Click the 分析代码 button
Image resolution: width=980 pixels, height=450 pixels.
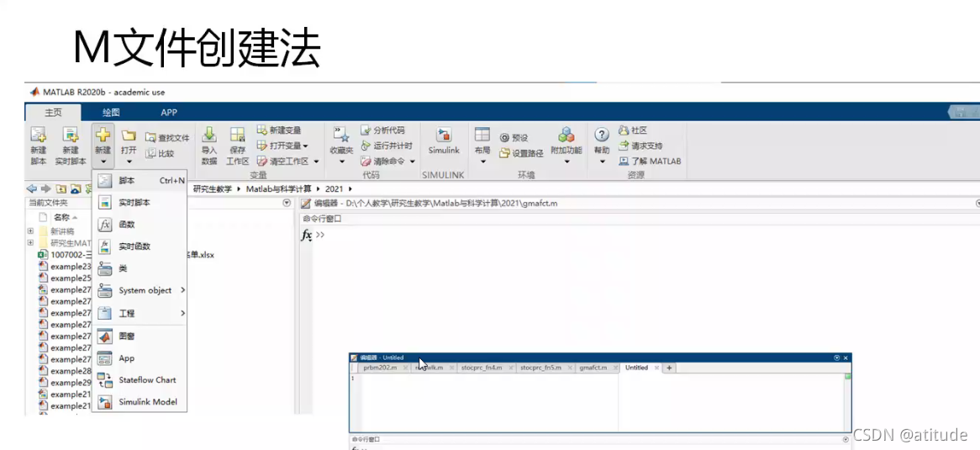[382, 130]
